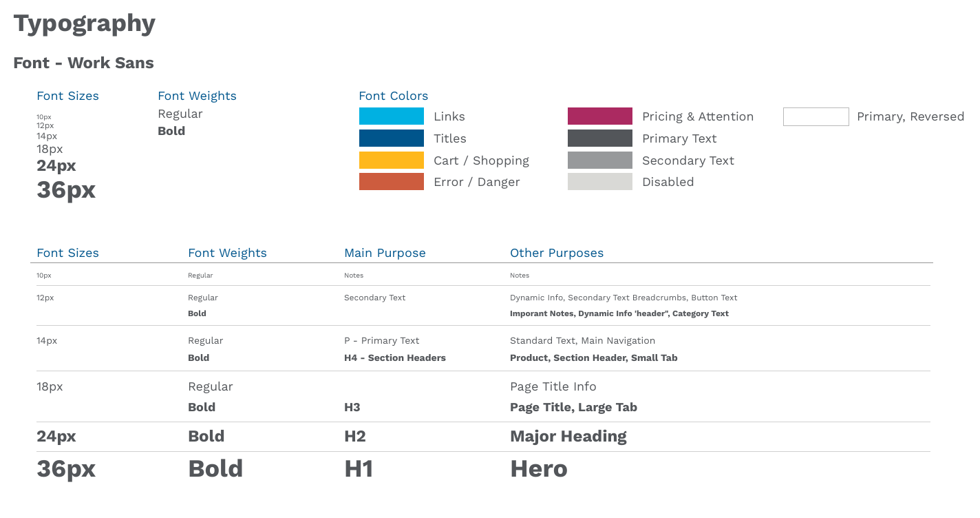Click the Standard Text, Main Navigation entry
Screen dimensions: 980x518
[x=582, y=341]
